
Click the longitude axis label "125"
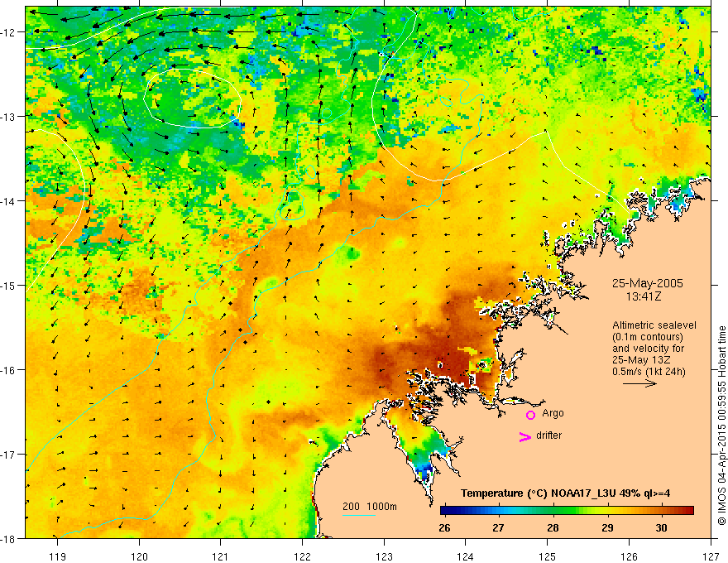pos(548,556)
